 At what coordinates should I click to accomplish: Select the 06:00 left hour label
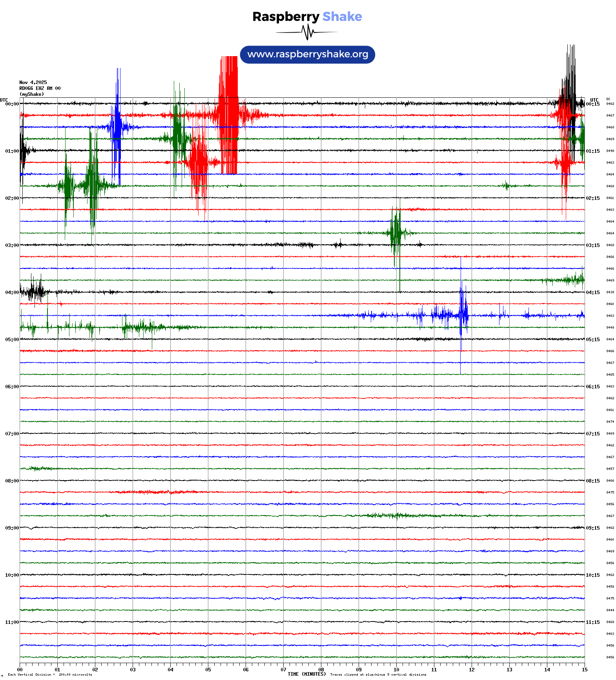(x=12, y=387)
